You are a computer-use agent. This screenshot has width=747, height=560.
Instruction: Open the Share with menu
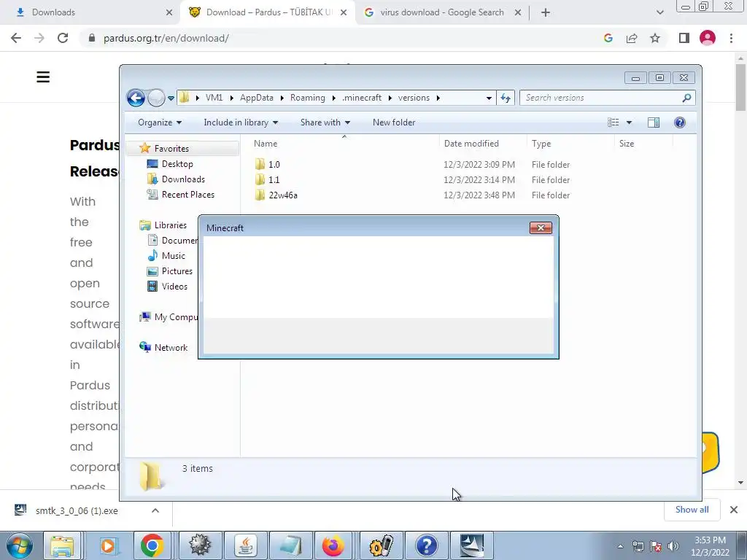pos(325,122)
